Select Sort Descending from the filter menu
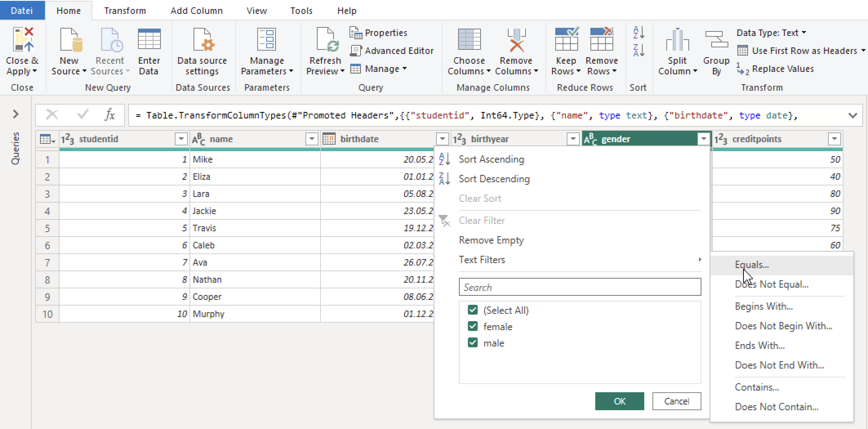The height and width of the screenshot is (429, 868). point(494,179)
